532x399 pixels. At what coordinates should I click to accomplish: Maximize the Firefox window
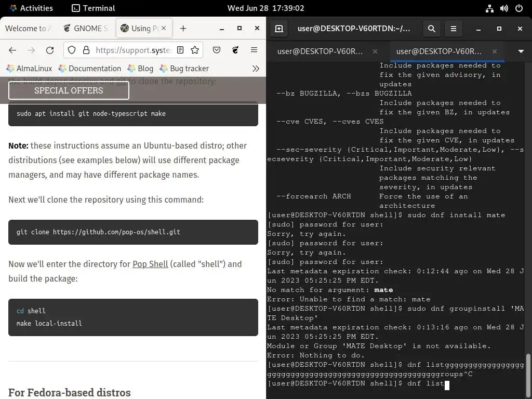240,29
